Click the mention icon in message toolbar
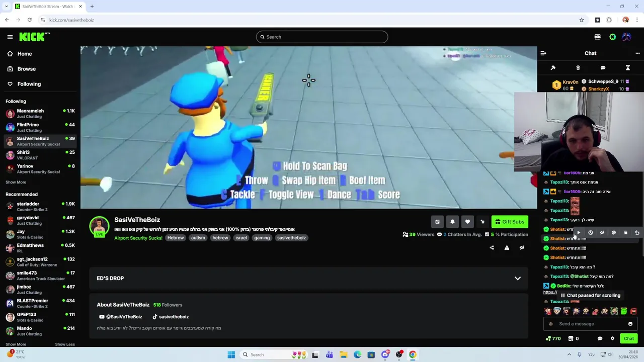This screenshot has height=362, width=644. click(x=613, y=233)
